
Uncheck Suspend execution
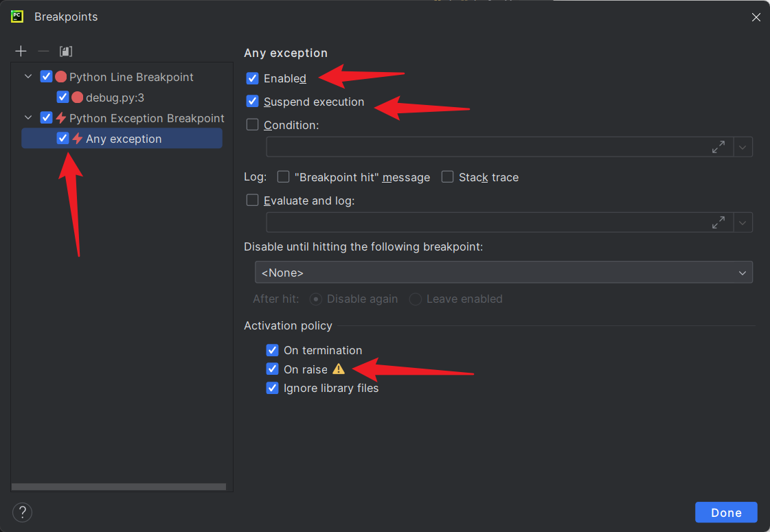pyautogui.click(x=253, y=102)
